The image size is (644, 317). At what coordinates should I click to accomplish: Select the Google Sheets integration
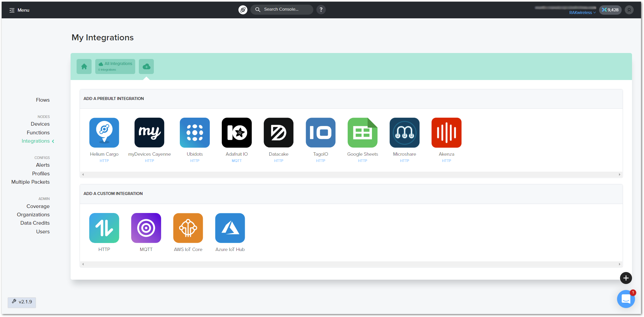pos(363,133)
